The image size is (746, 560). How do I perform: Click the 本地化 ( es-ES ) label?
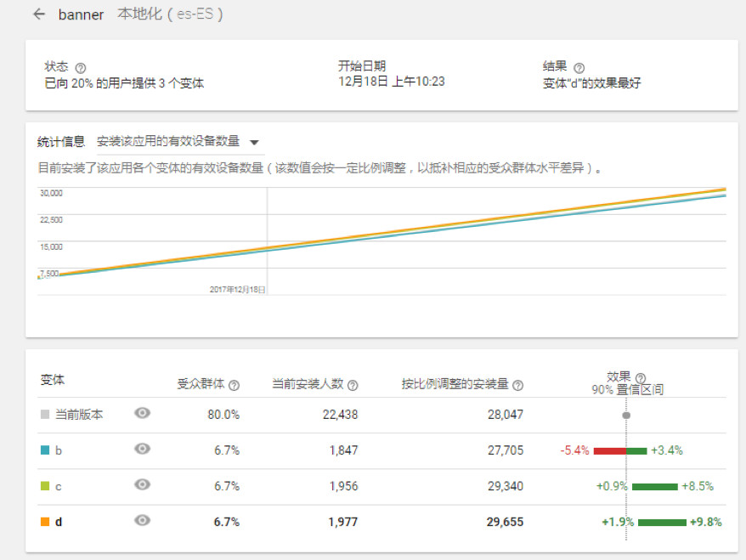coord(170,14)
